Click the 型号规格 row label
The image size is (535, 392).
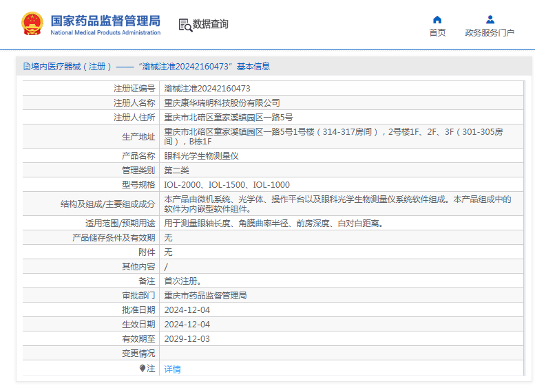(138, 185)
